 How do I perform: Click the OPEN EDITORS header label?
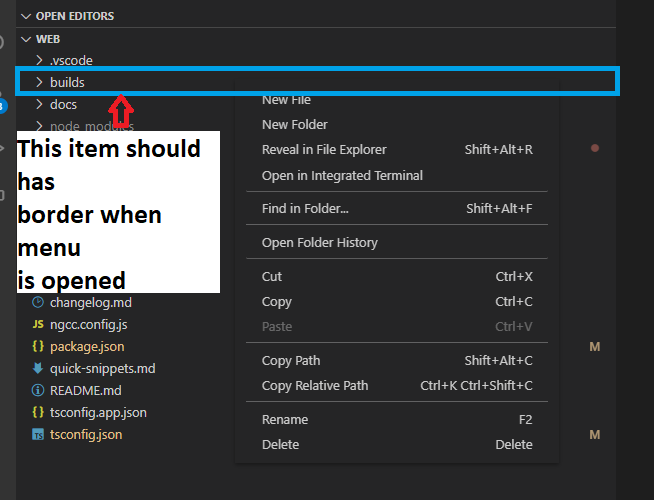click(x=75, y=16)
